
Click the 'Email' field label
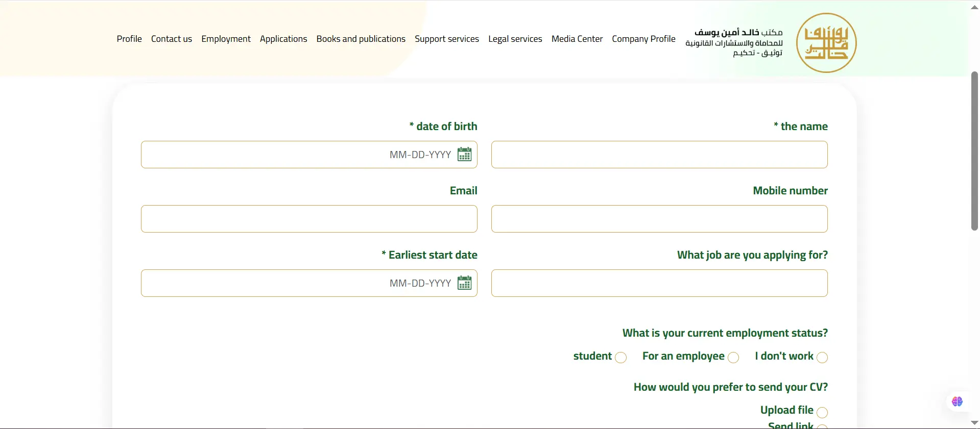(x=464, y=191)
